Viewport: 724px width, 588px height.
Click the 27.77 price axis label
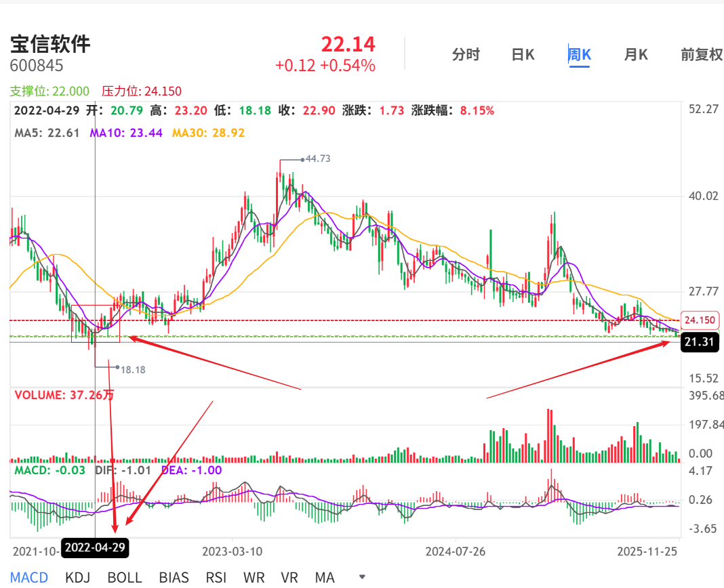pos(704,292)
